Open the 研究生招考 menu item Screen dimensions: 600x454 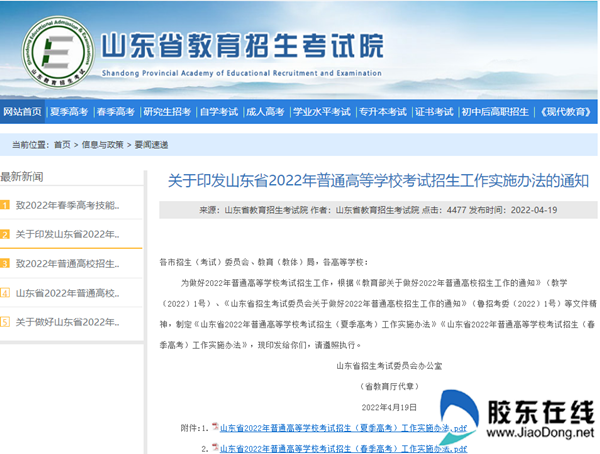pyautogui.click(x=167, y=112)
